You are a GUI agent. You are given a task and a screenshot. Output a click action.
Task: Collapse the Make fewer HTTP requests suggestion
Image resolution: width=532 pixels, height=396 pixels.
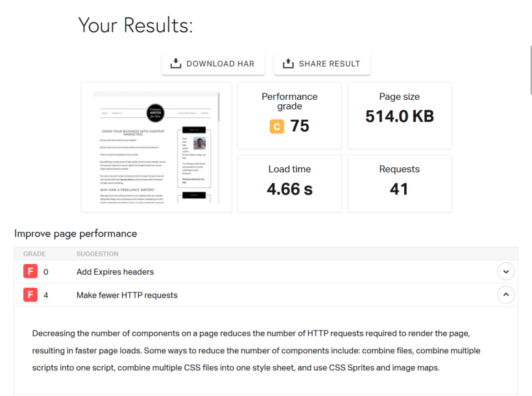[x=505, y=294]
